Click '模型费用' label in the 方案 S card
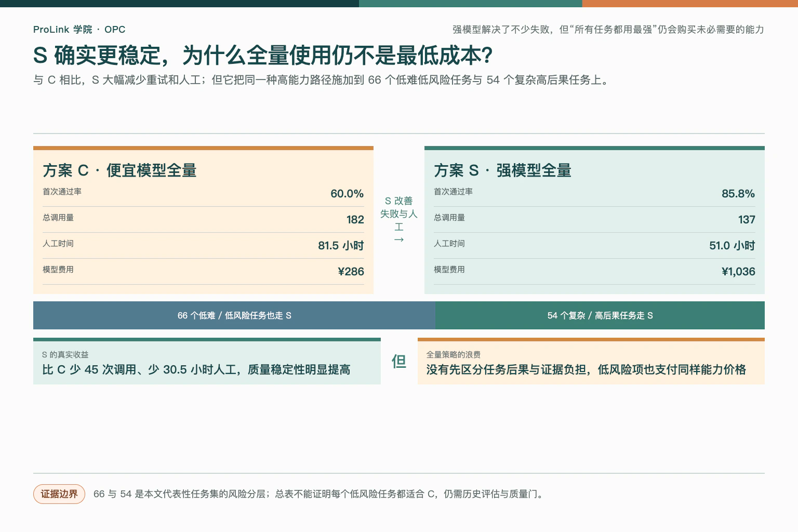Viewport: 798px width, 532px height. (449, 270)
